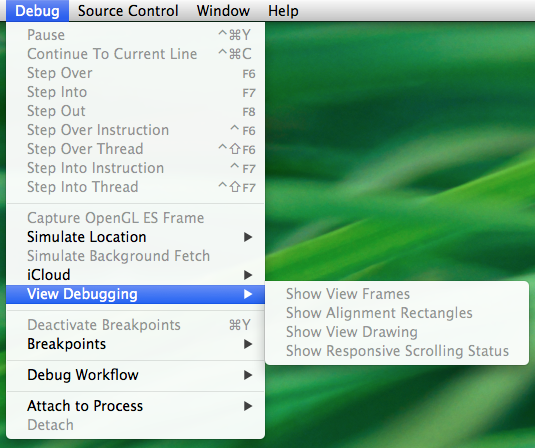Expand the iCloud submenu arrow
Screen dimensions: 535x448
pos(248,275)
